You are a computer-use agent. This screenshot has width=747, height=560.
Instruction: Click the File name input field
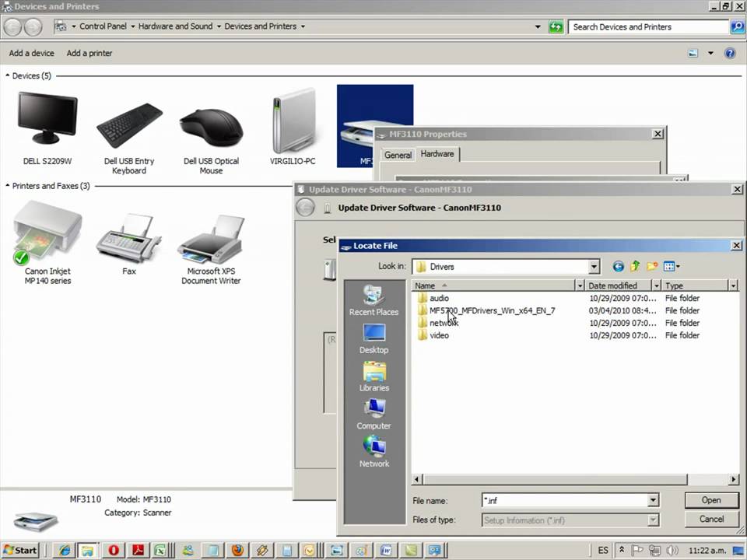pyautogui.click(x=565, y=500)
